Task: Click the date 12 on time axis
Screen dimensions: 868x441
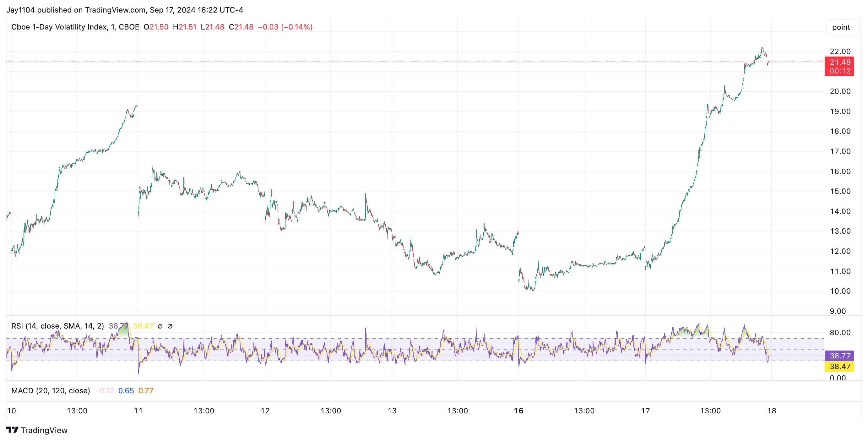Action: pos(265,411)
